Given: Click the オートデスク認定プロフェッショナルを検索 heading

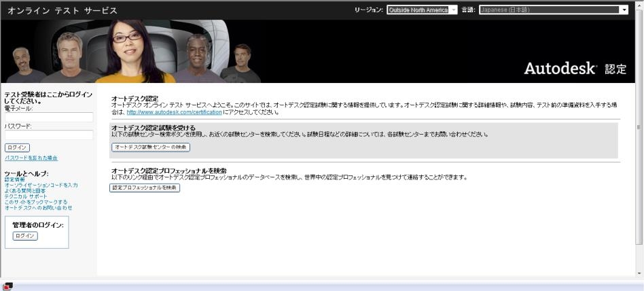Looking at the screenshot, I should coord(169,171).
